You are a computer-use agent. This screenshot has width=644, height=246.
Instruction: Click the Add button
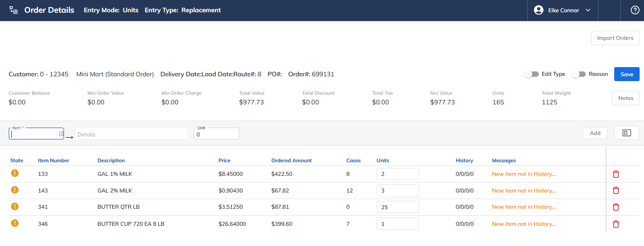pyautogui.click(x=595, y=133)
